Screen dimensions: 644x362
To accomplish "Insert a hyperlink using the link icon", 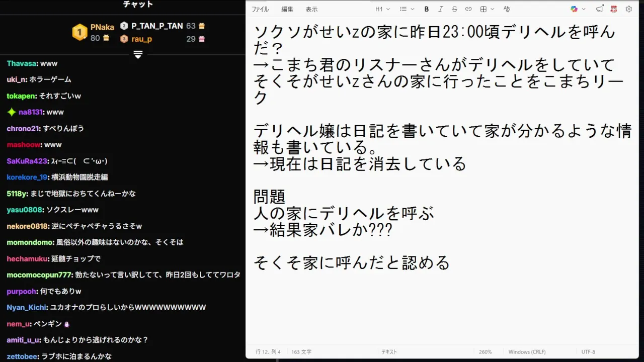I will tap(468, 9).
